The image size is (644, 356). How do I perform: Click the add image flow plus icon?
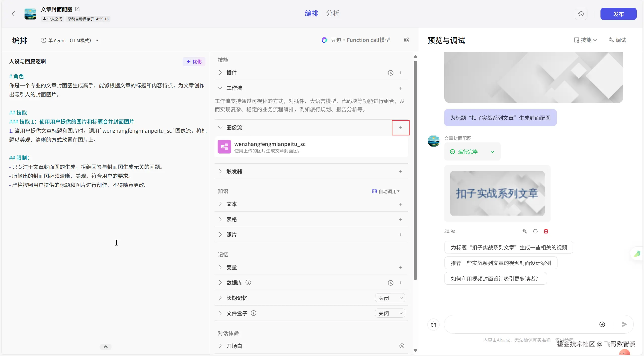400,128
